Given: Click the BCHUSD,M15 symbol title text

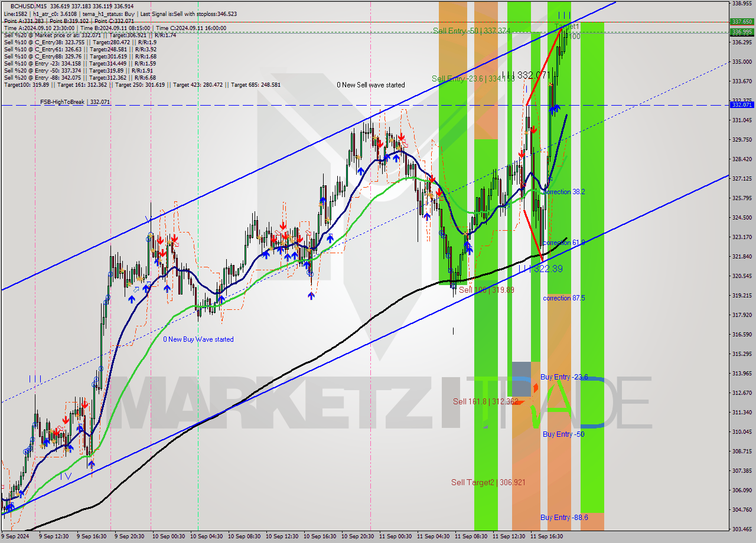Looking at the screenshot, I should tap(30, 6).
